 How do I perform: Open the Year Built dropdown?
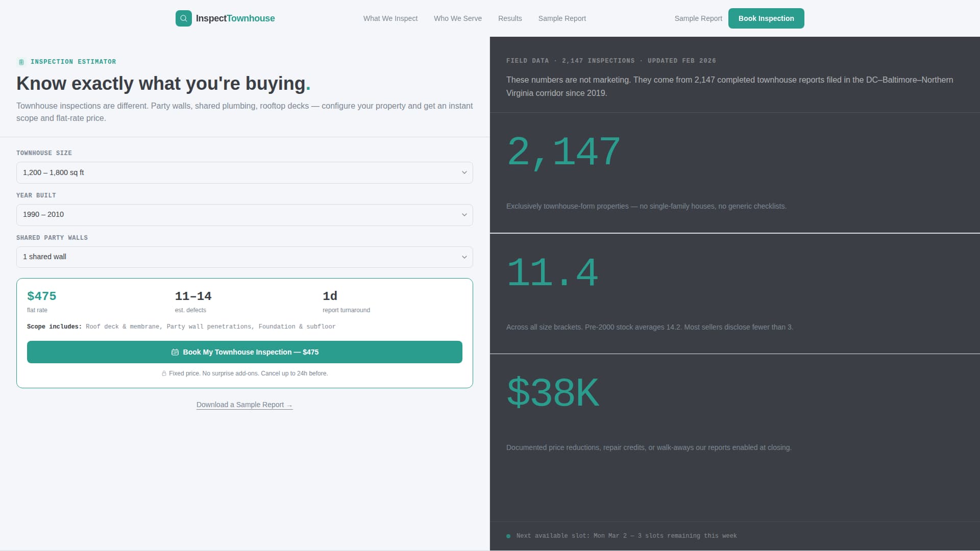tap(244, 215)
